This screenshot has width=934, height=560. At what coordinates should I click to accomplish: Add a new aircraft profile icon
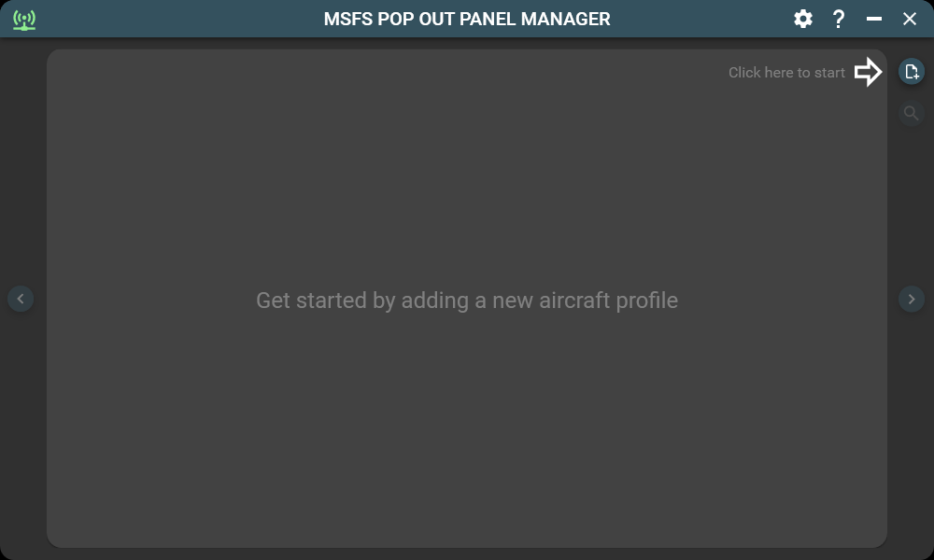tap(912, 72)
